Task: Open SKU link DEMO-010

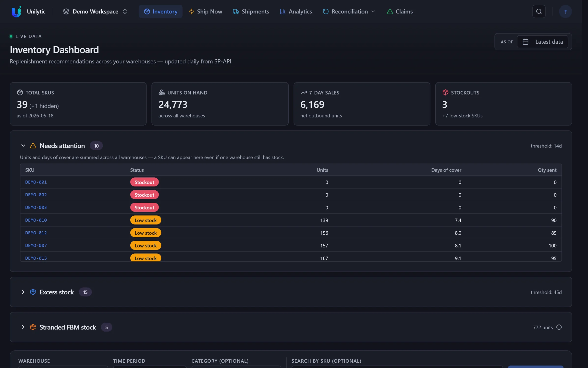Action: (x=36, y=220)
